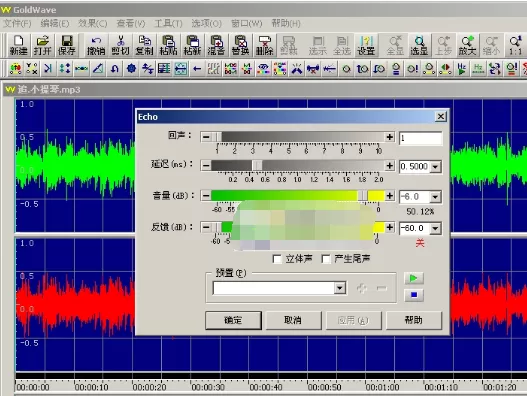The width and height of the screenshot is (527, 396).
Task: Click timeline marker 00:00:10
Action: (x=91, y=388)
